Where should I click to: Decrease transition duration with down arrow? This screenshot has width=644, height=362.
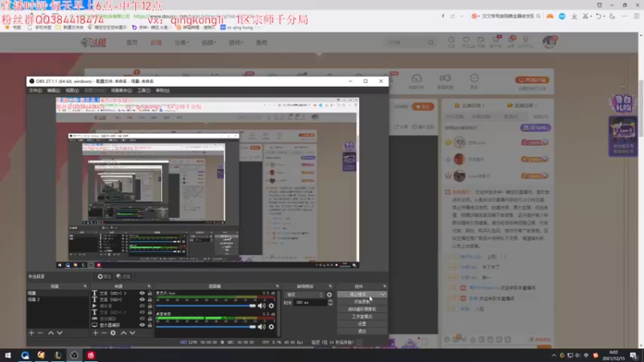click(x=330, y=305)
